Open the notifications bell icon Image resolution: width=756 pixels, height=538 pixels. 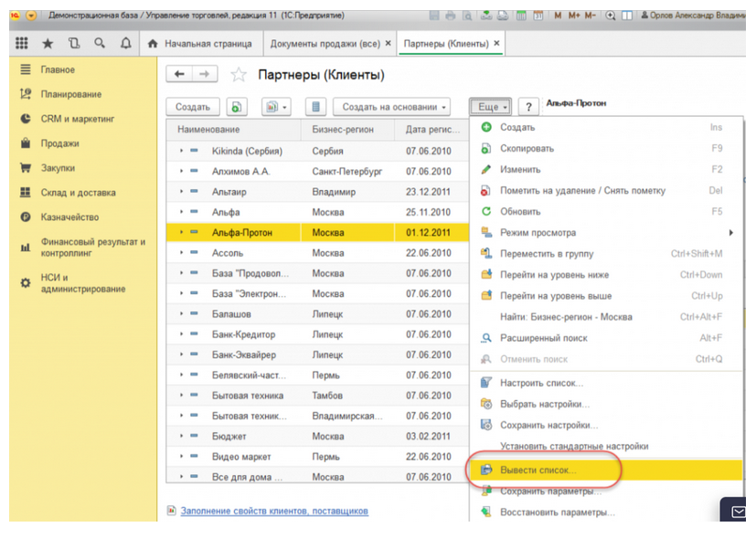125,43
